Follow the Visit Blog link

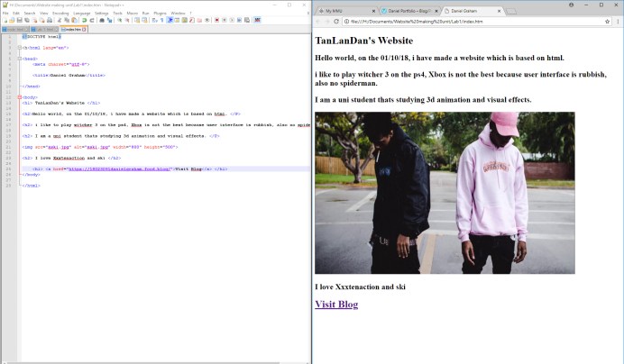336,305
